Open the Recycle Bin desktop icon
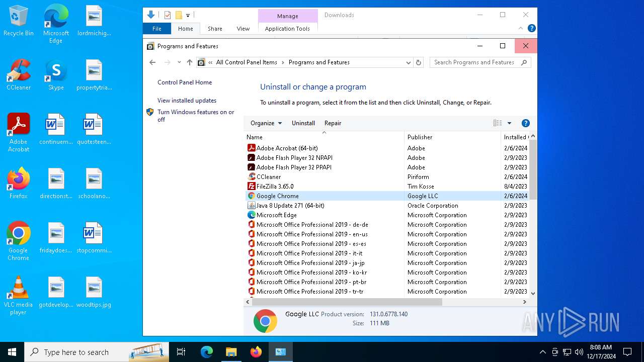This screenshot has height=362, width=644. click(19, 21)
